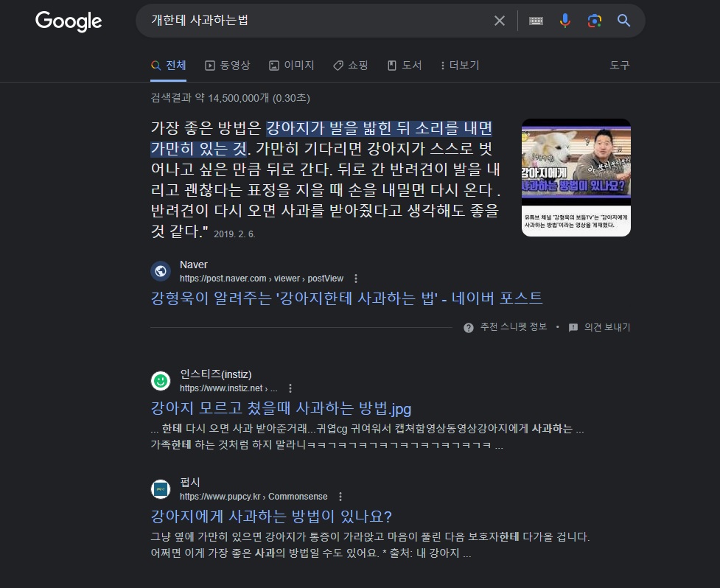720x588 pixels.
Task: Submit search with the magnifier icon
Action: tap(623, 20)
